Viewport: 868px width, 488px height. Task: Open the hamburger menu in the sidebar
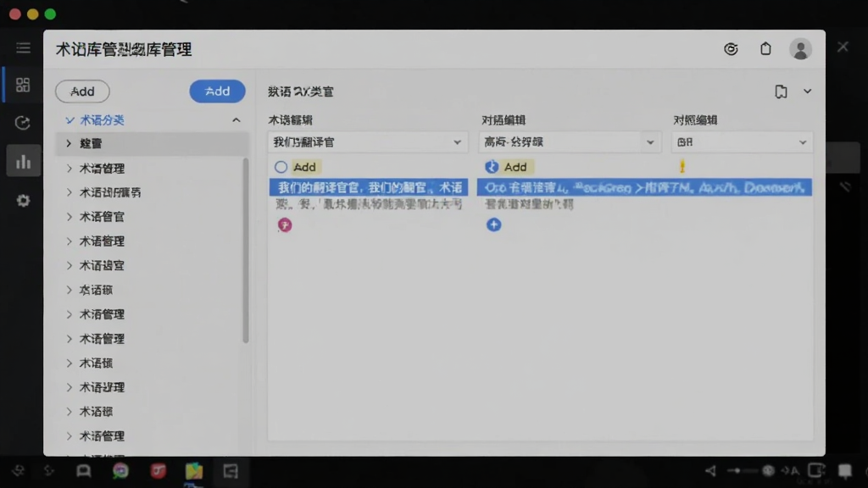click(23, 48)
